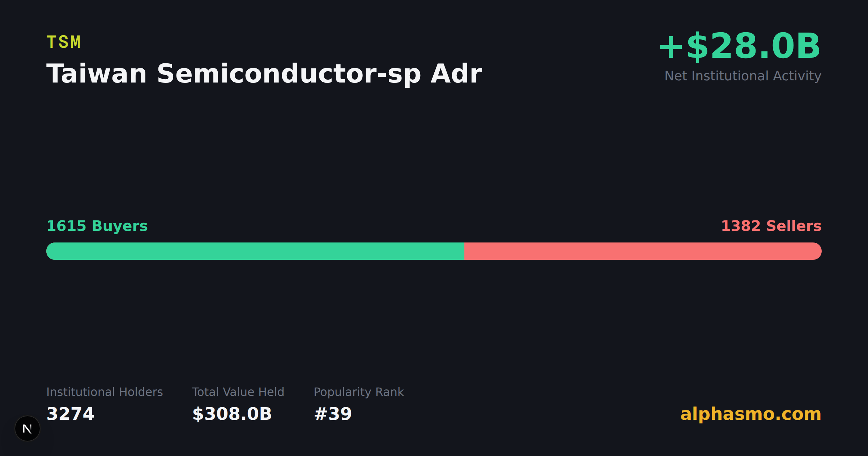Click the 3274 holders count
Viewport: 868px width, 456px height.
(71, 414)
